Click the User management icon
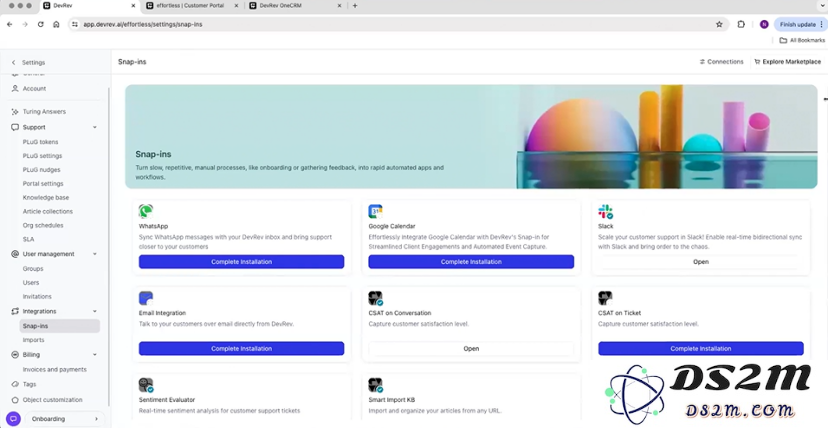The image size is (828, 428). point(15,254)
